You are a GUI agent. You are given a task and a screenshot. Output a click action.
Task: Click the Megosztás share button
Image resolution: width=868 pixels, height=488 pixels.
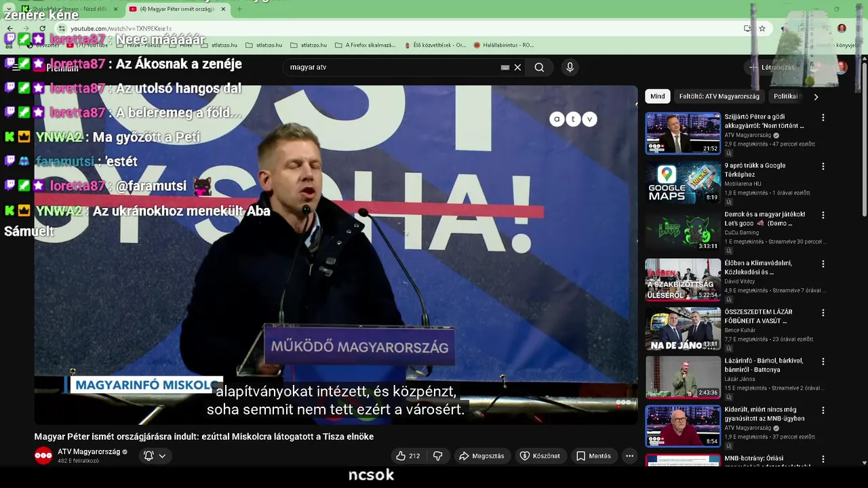tap(481, 456)
